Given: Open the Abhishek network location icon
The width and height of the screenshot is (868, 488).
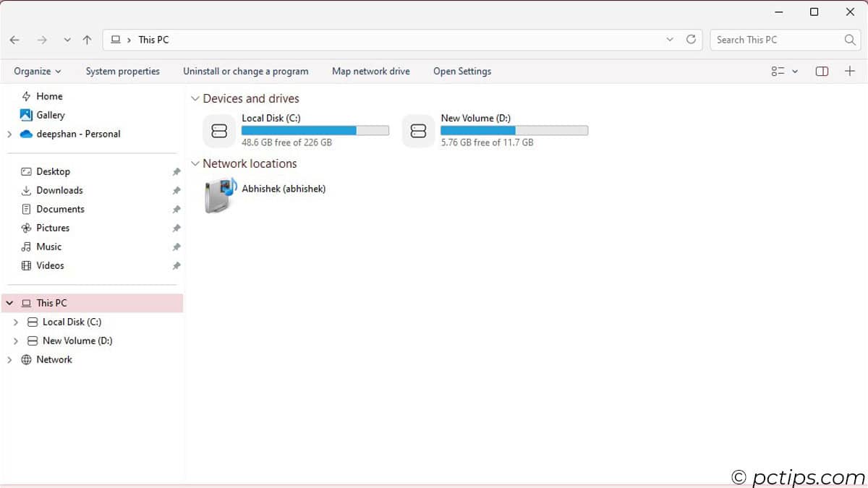Looking at the screenshot, I should (220, 195).
